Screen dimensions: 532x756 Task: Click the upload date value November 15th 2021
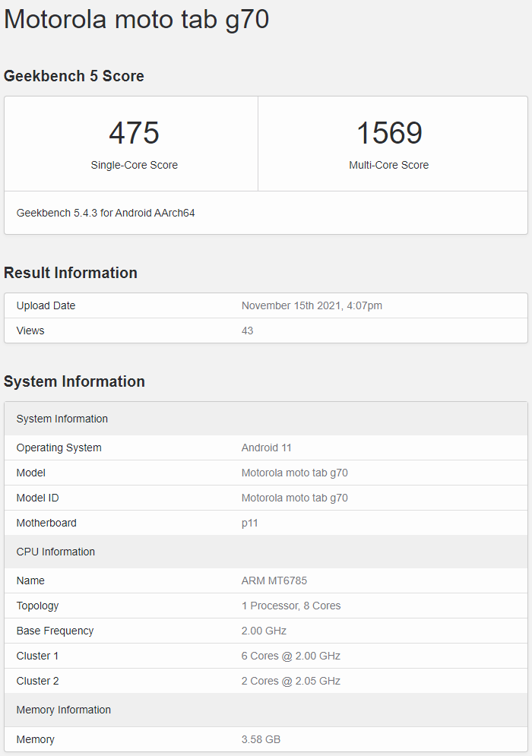(x=312, y=305)
